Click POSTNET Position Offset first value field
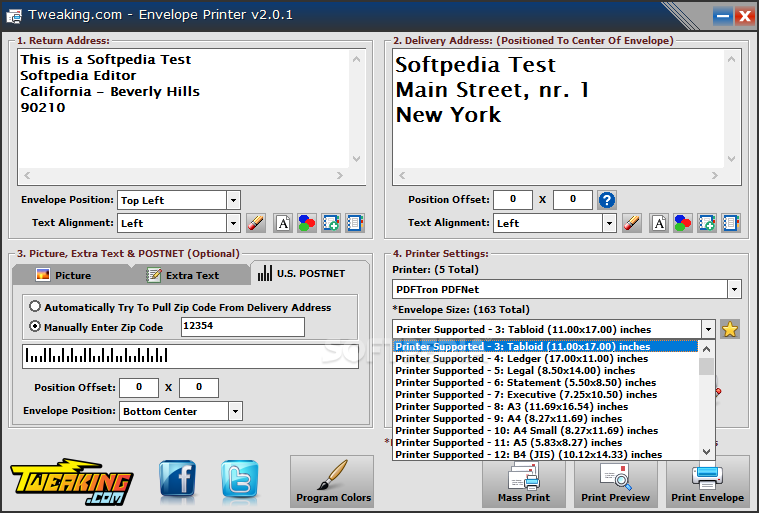This screenshot has width=759, height=513. point(139,388)
